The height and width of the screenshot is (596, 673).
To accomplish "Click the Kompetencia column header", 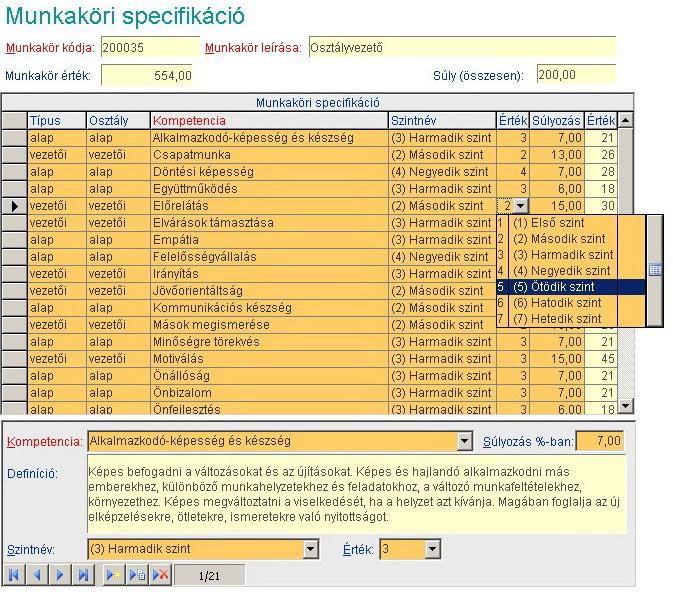I will (x=269, y=121).
